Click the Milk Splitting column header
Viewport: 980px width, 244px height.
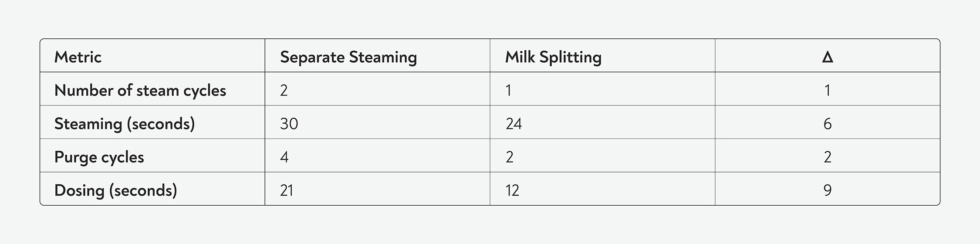[x=553, y=57]
